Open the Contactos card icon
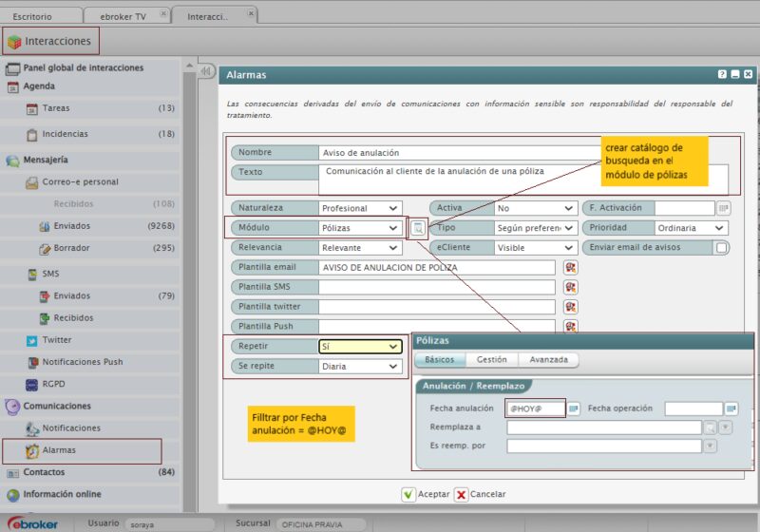 coord(12,473)
